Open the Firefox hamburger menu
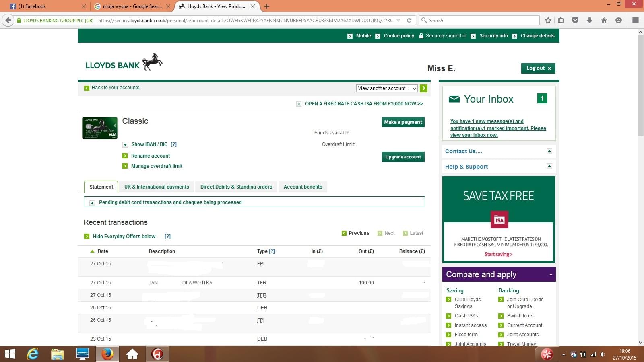Image resolution: width=644 pixels, height=362 pixels. [636, 20]
